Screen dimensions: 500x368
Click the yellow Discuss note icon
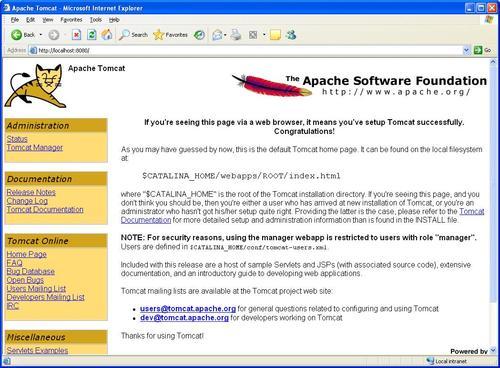(x=275, y=35)
